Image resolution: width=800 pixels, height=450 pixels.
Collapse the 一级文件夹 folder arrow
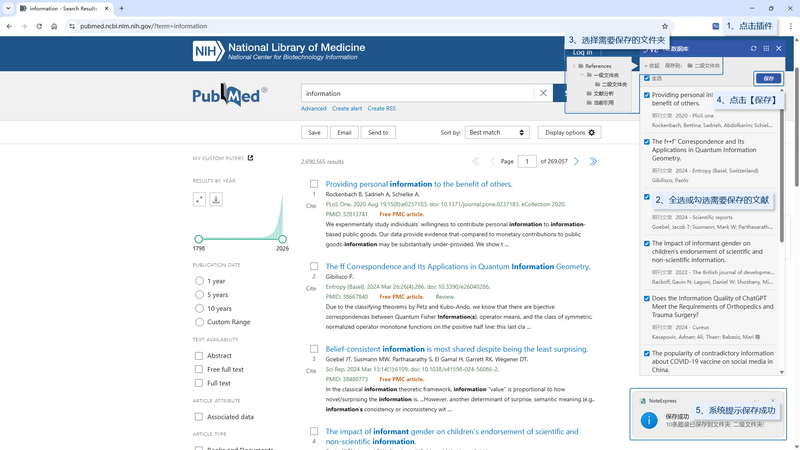582,75
